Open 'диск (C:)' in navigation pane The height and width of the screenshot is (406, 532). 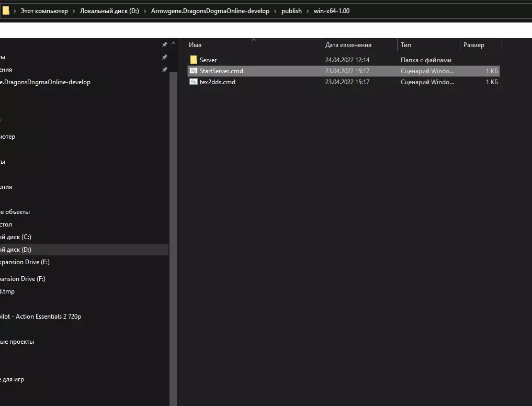point(16,237)
